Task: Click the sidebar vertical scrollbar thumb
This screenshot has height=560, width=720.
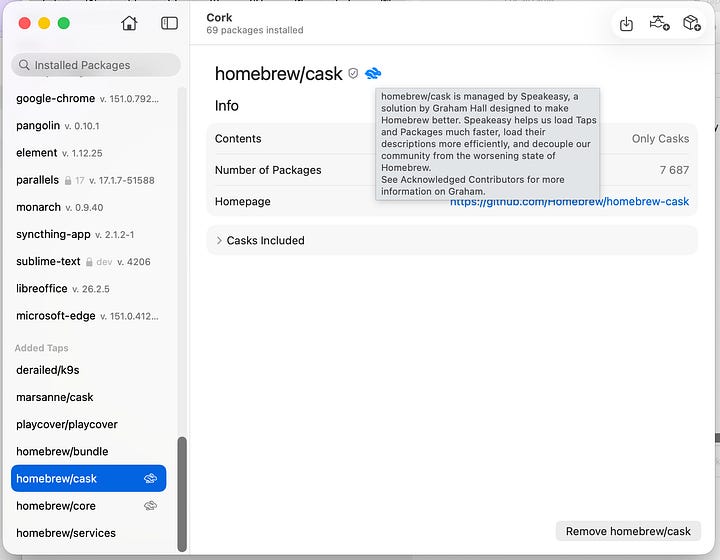Action: 182,494
